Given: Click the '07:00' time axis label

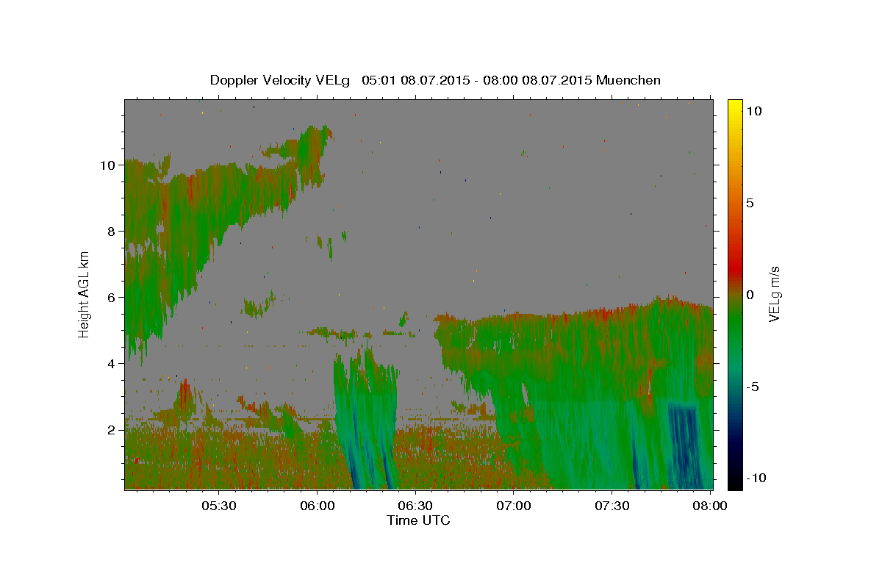Looking at the screenshot, I should coord(514,506).
